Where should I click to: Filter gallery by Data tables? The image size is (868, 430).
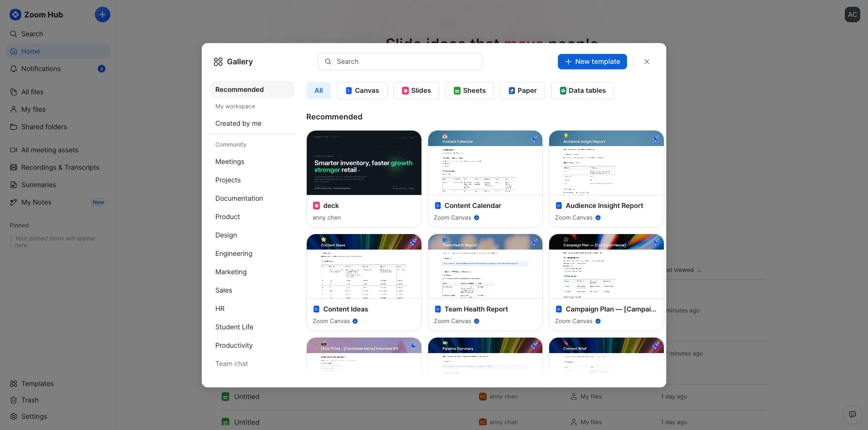click(x=583, y=90)
